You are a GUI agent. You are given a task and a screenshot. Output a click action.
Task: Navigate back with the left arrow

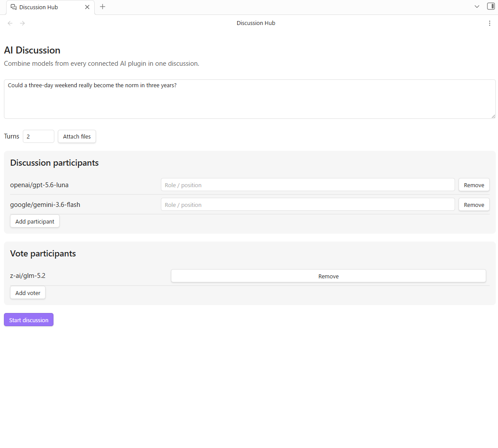(10, 23)
